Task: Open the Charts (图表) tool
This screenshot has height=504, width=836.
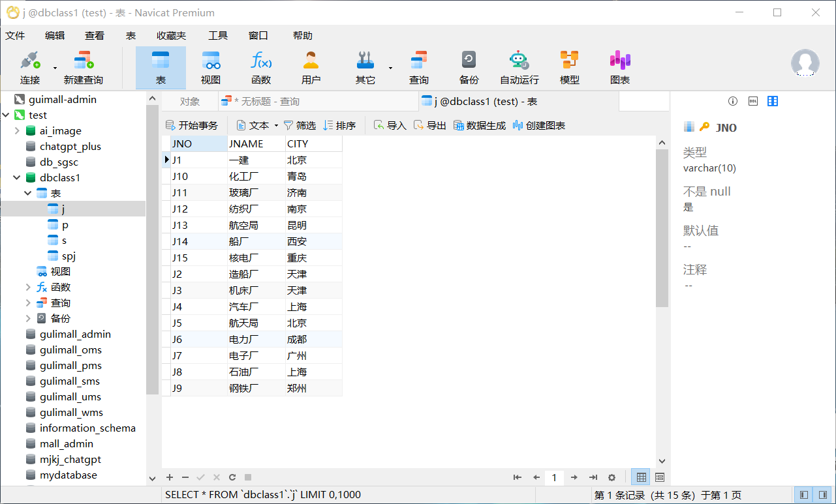Action: click(619, 65)
